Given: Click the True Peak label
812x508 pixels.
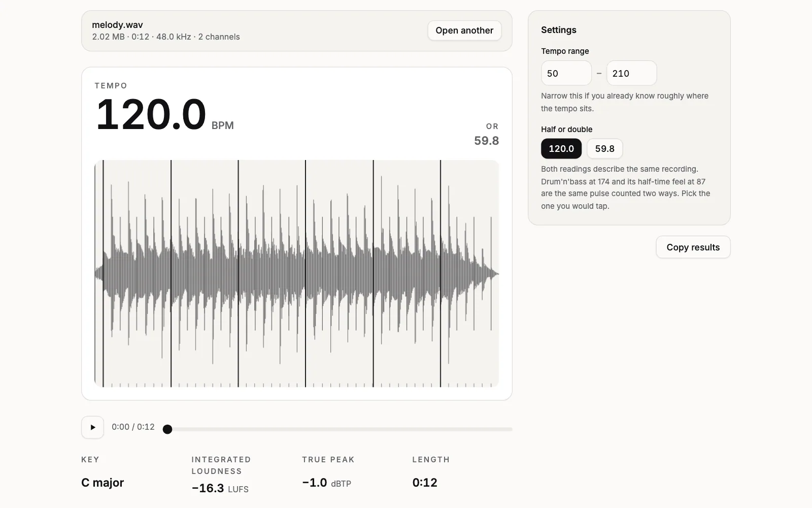Looking at the screenshot, I should [x=328, y=460].
